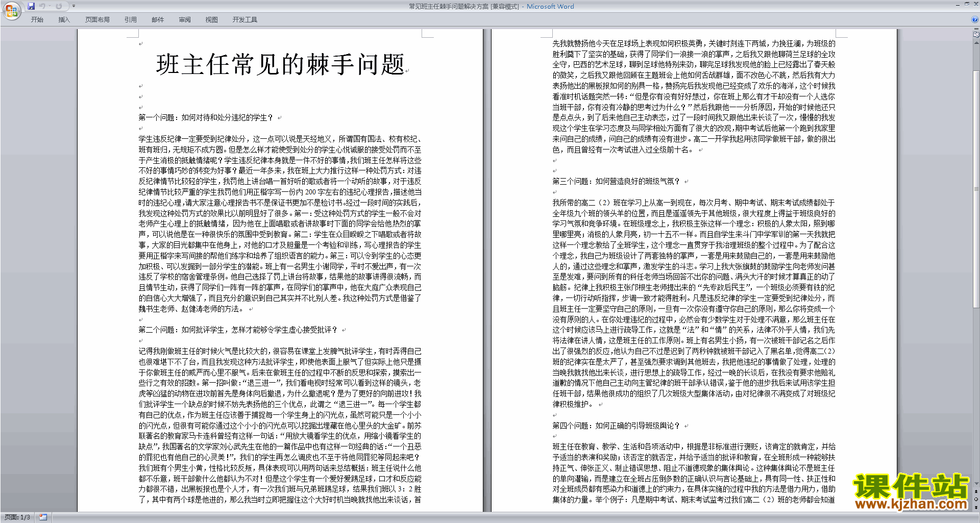This screenshot has height=523, width=980.
Task: Click paragraph starting 学生违反纪律一定要受到纪律处分
Action: tap(280, 223)
